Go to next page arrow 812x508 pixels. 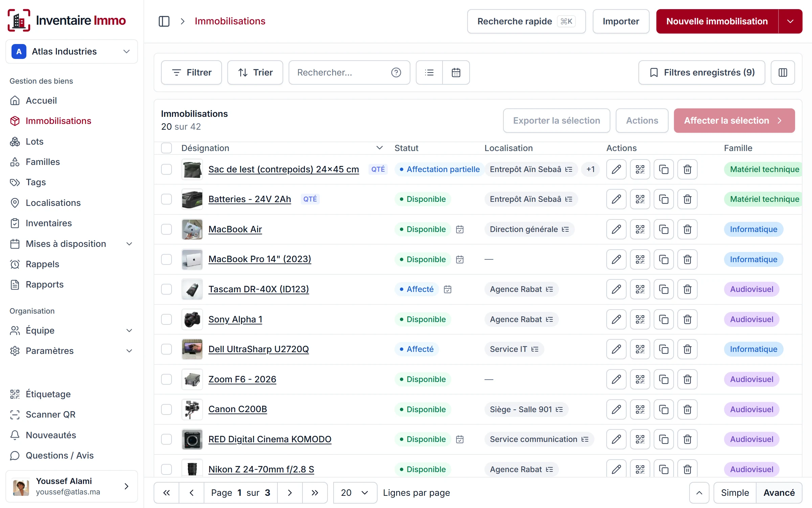point(290,493)
